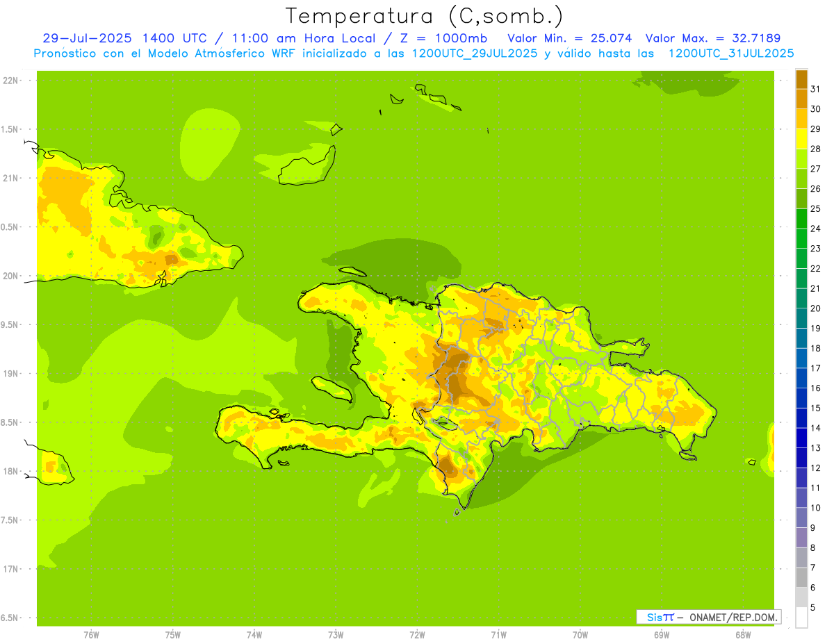This screenshot has height=644, width=834.
Task: Click the colorbar value label "12"
Action: click(x=815, y=468)
